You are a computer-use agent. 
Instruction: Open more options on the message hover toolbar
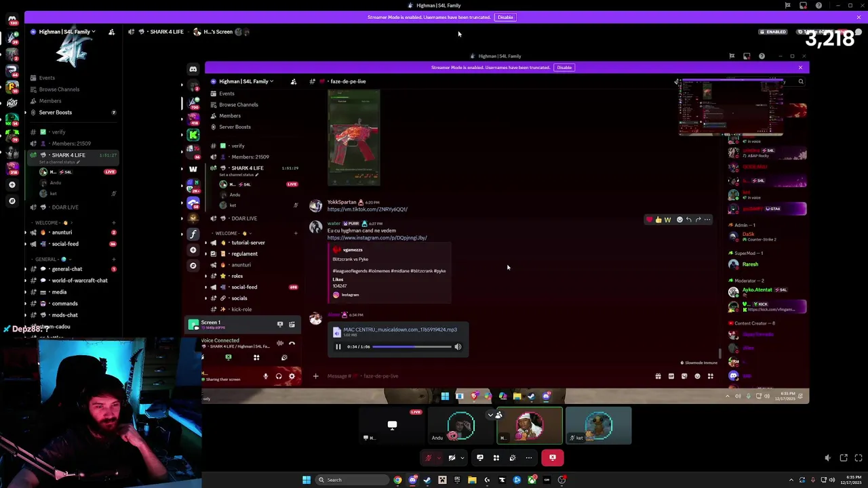(707, 220)
